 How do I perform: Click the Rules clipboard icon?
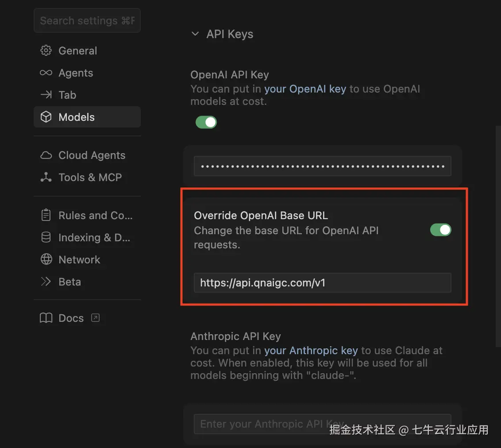pos(46,215)
